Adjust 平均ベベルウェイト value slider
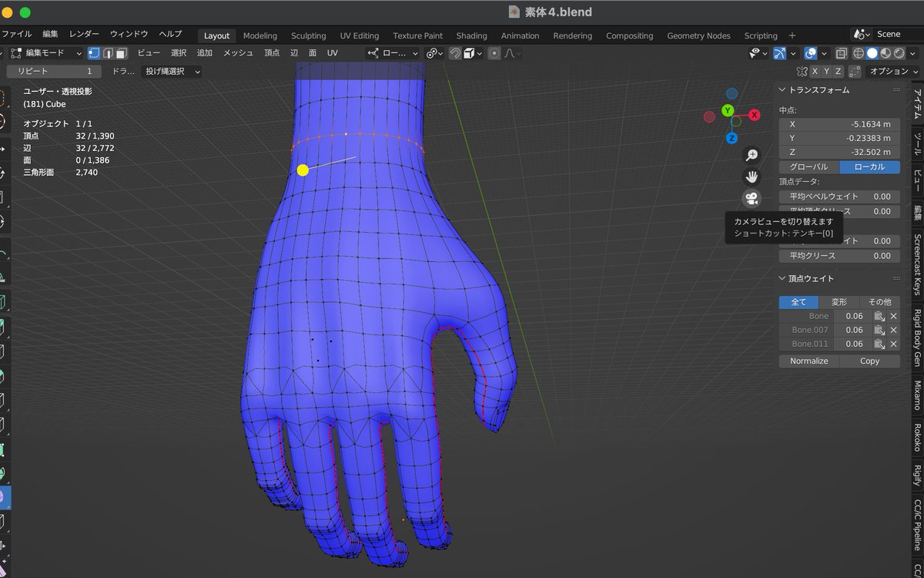The width and height of the screenshot is (924, 578). (839, 197)
